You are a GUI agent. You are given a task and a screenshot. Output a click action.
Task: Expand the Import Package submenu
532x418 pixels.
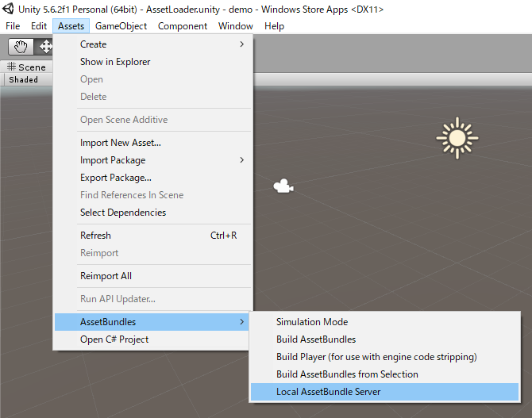tap(152, 160)
